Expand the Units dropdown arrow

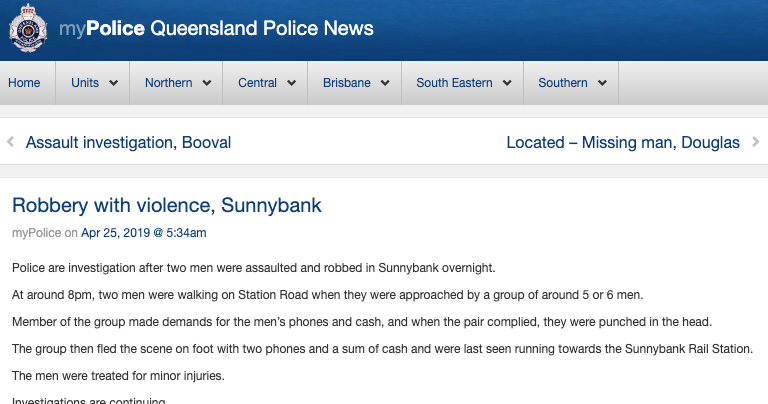[x=114, y=83]
